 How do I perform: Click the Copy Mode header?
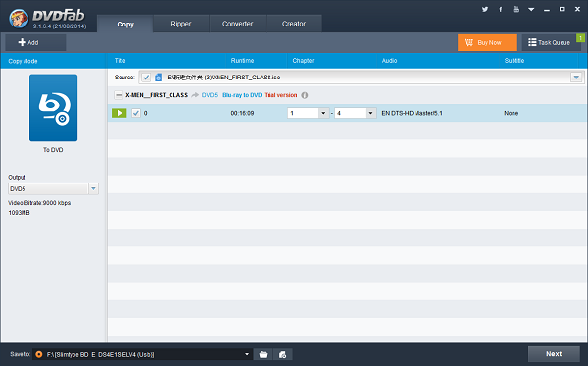tap(23, 61)
